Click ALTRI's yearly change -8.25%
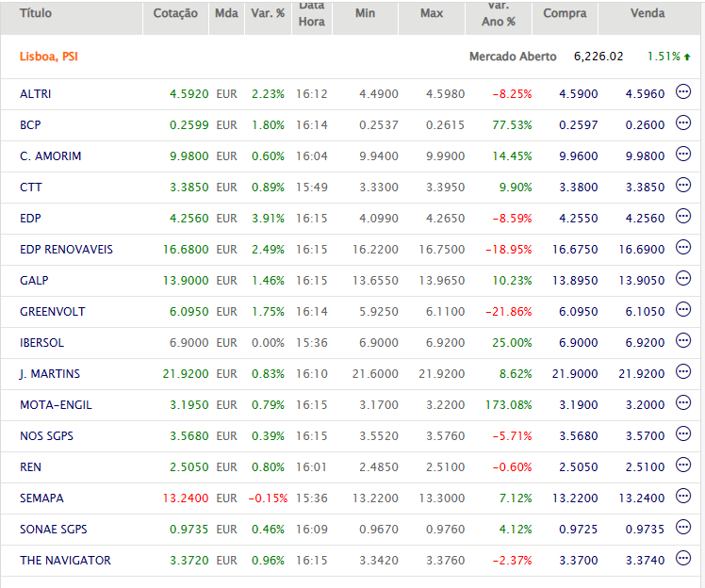Viewport: 705px width, 588px height. pos(512,94)
